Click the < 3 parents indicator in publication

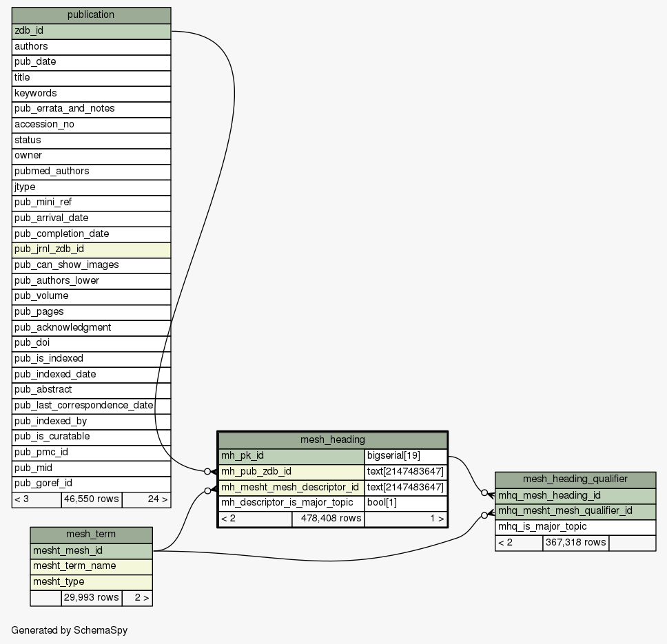[x=37, y=499]
